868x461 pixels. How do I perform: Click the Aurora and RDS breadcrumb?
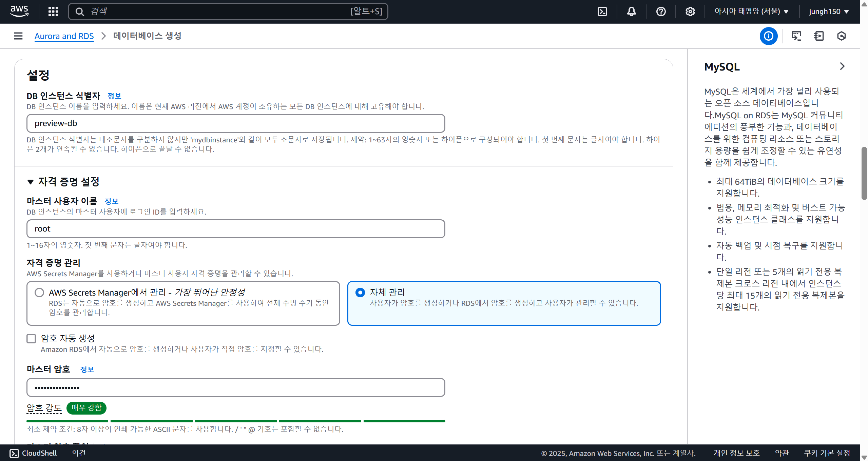point(64,36)
